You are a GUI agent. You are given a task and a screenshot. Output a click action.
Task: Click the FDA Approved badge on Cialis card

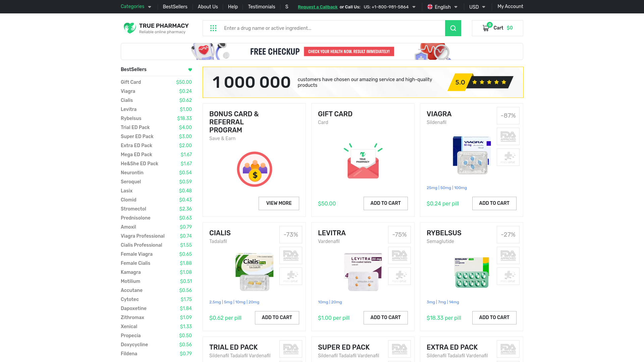(291, 255)
